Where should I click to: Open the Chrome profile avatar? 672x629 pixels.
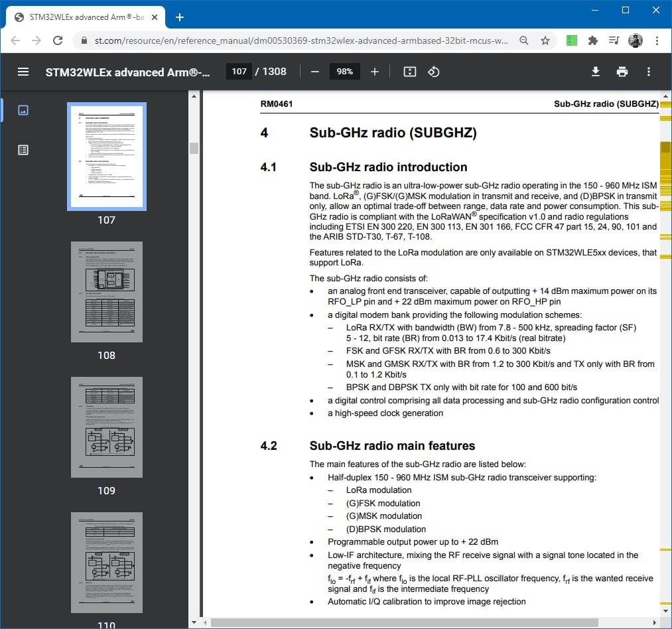coord(635,40)
